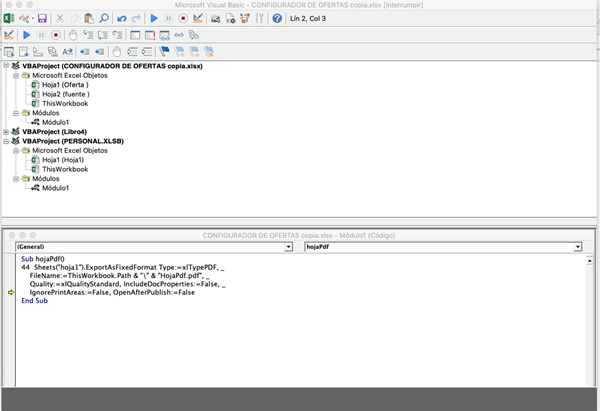The height and width of the screenshot is (411, 600).
Task: Click the Next Bookmark flag icon
Action: 179,51
